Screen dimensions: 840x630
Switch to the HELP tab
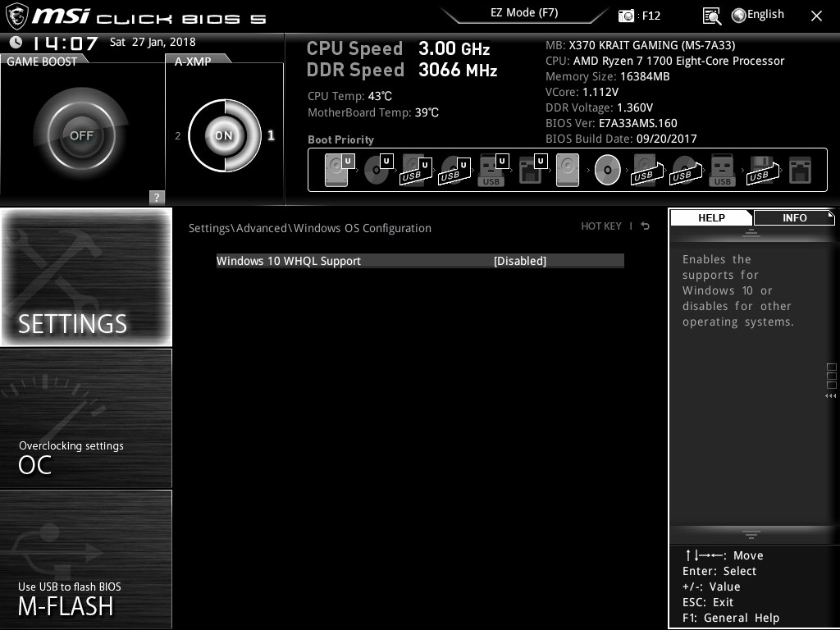711,217
